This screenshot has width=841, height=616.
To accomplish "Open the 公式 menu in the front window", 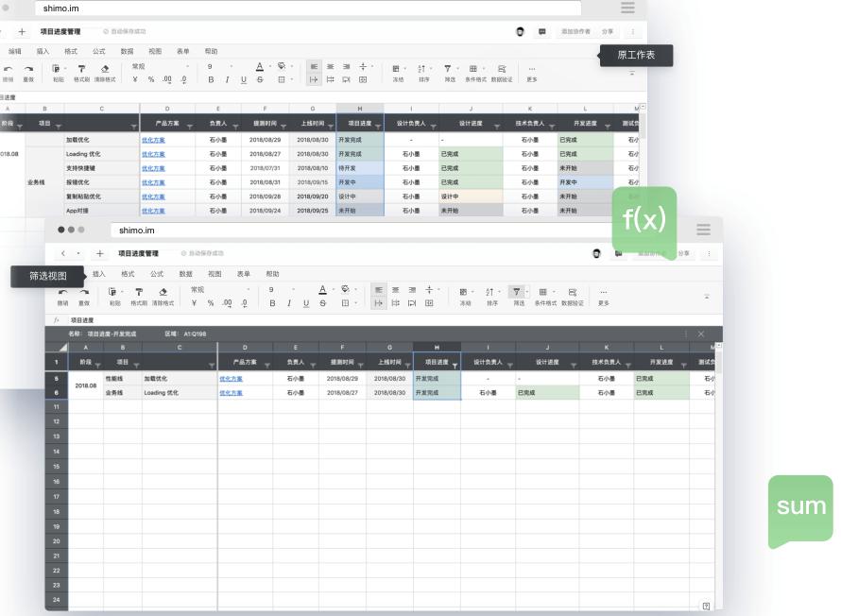I will click(157, 274).
